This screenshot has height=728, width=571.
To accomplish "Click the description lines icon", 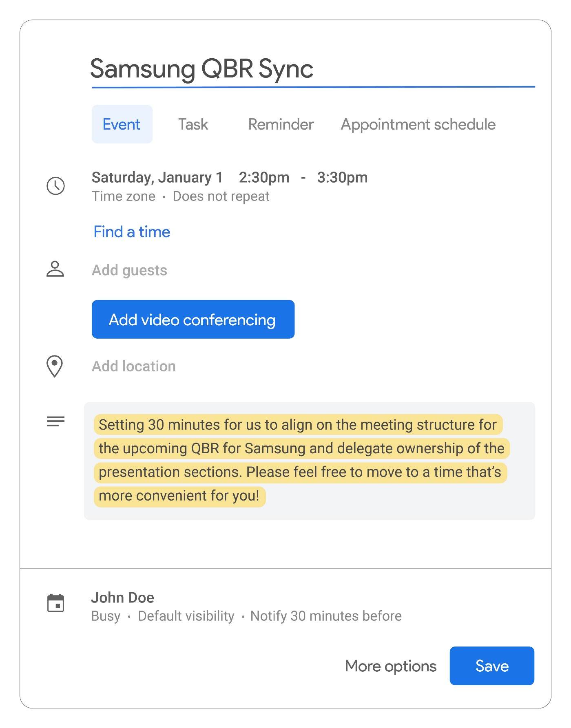I will click(x=56, y=421).
